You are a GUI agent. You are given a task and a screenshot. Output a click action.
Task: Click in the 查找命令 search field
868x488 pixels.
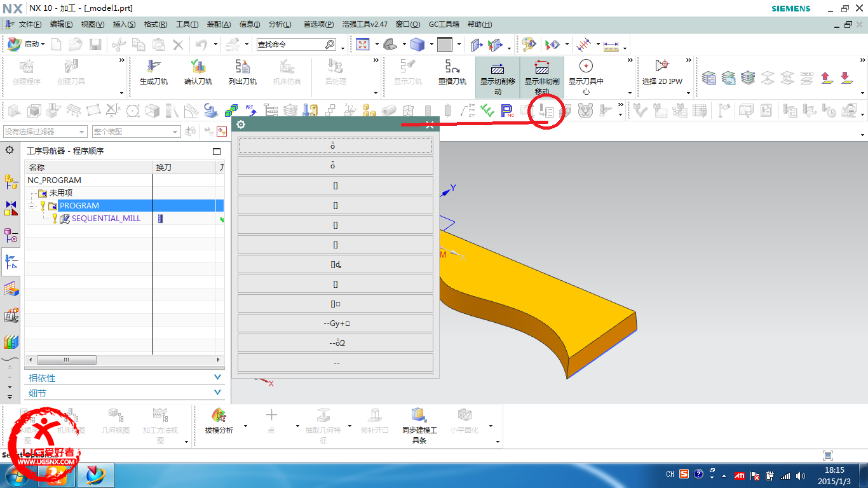[291, 44]
